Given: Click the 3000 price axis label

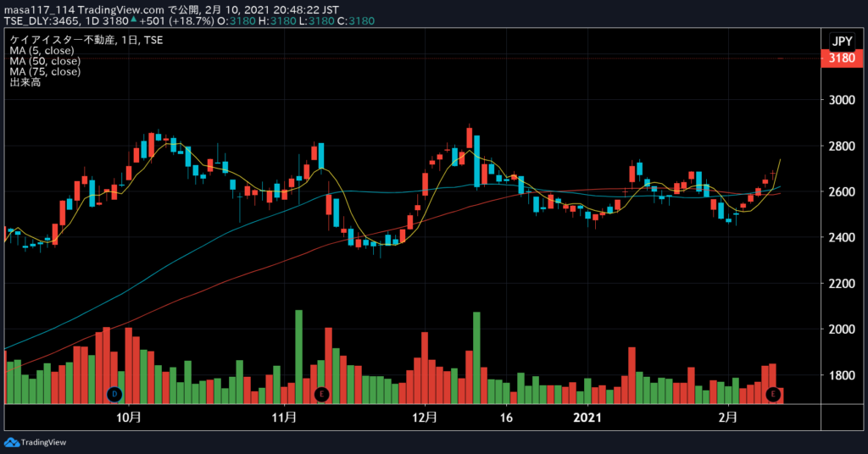Looking at the screenshot, I should tap(842, 100).
